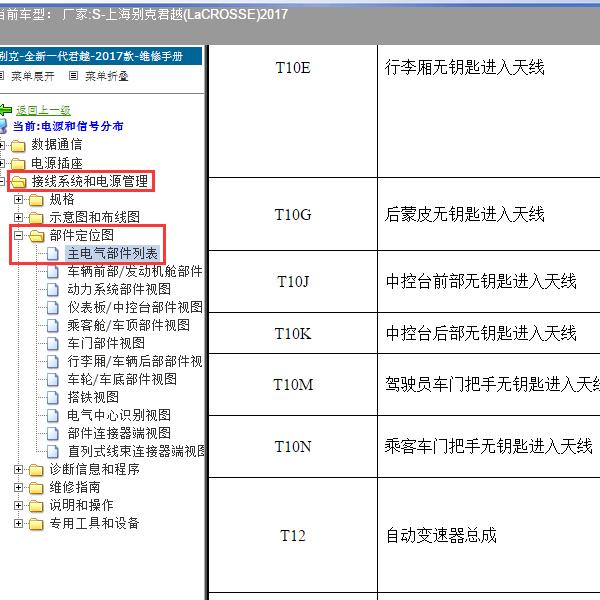Click the 后蒙皮无钥匙进入天线 cell
This screenshot has width=600, height=600.
click(489, 214)
